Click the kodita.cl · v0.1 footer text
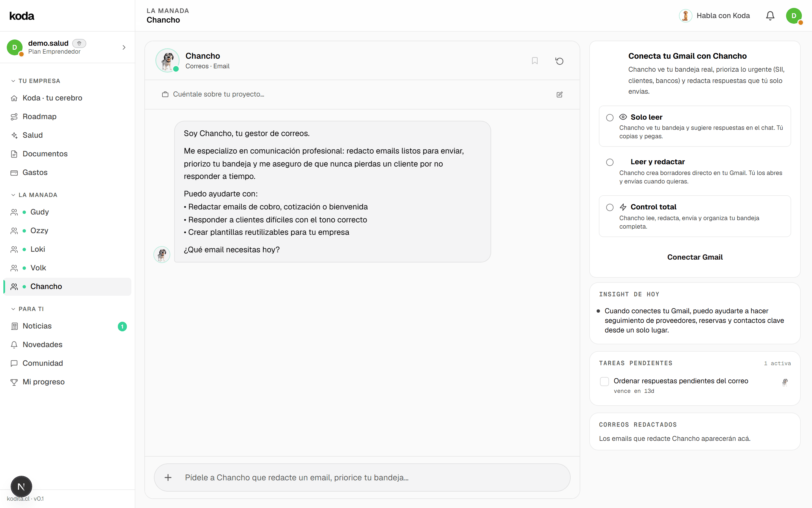 (x=25, y=499)
